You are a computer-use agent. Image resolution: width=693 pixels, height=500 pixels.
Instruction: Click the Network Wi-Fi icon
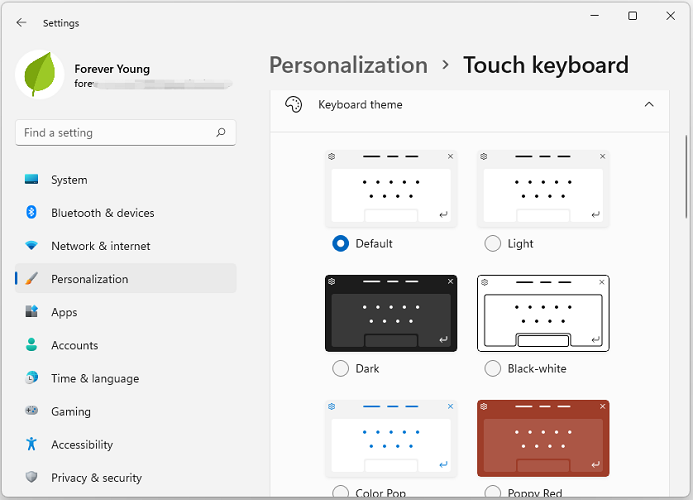[x=31, y=245]
